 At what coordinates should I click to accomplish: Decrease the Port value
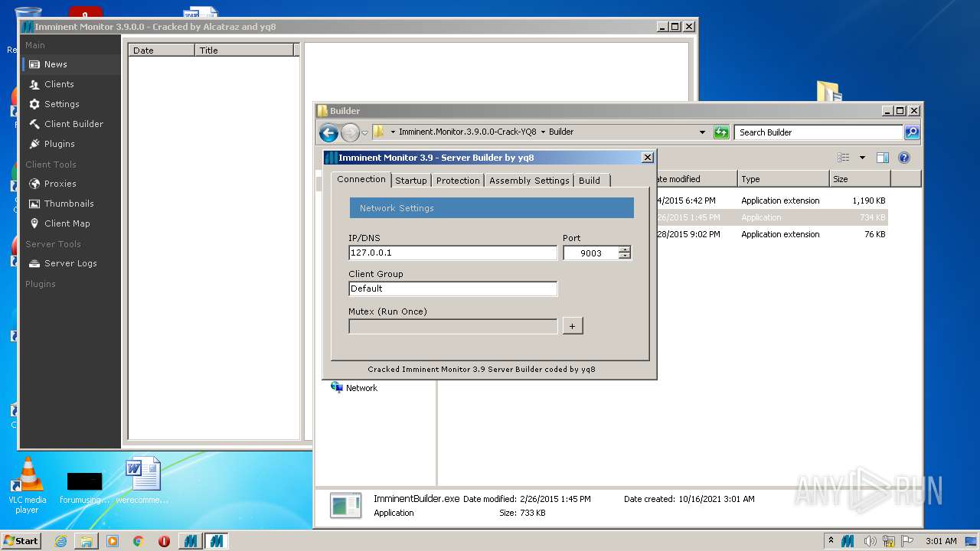click(x=626, y=256)
